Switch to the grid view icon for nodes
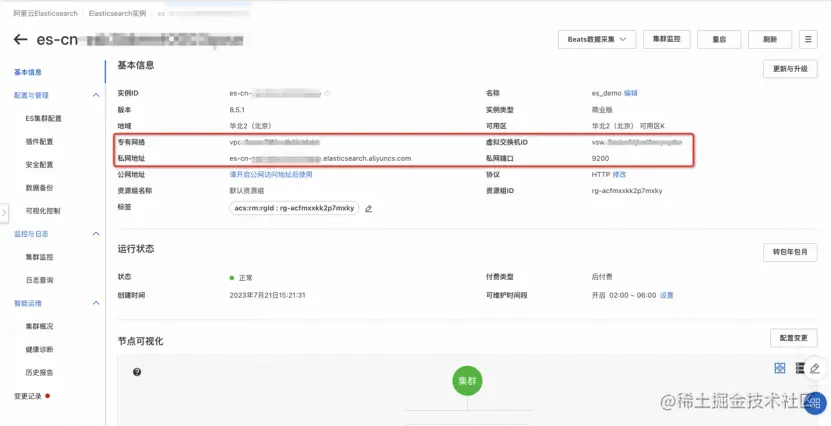Screen dimensions: 831x426 click(780, 368)
